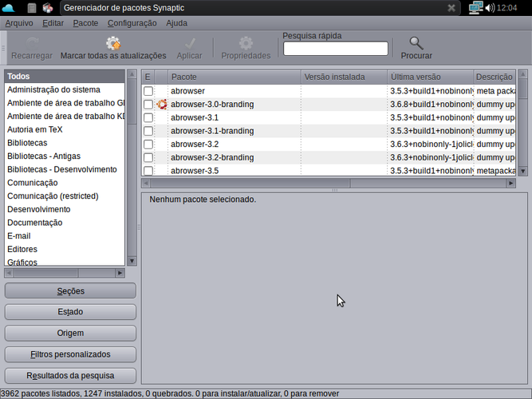Select the Comunicação category
This screenshot has height=399, width=532.
(65, 183)
